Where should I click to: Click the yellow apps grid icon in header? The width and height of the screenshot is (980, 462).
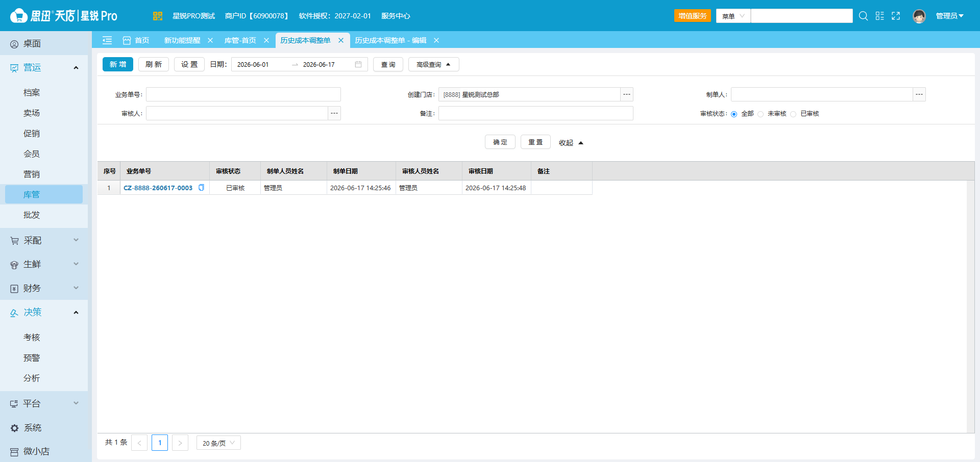(157, 16)
